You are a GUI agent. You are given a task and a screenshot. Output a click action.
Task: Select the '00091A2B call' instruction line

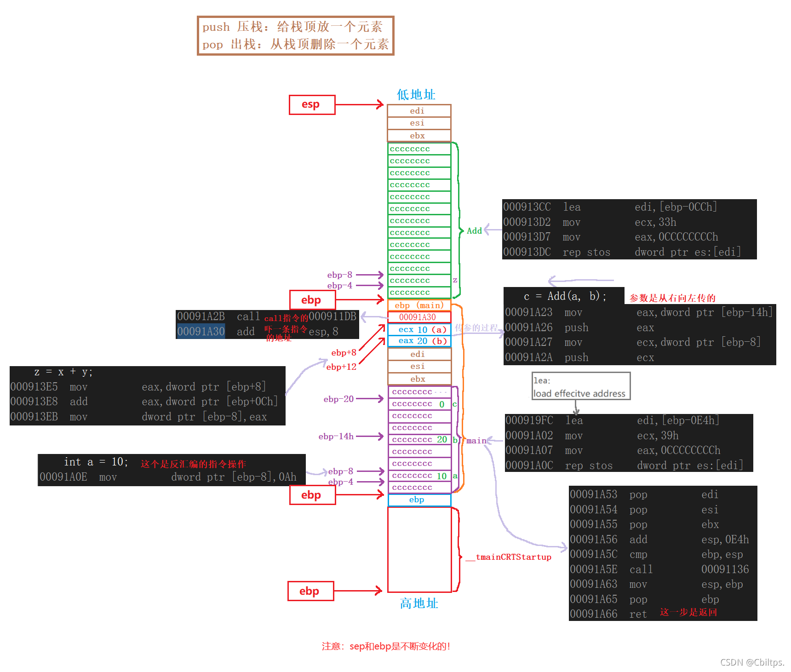tap(267, 316)
